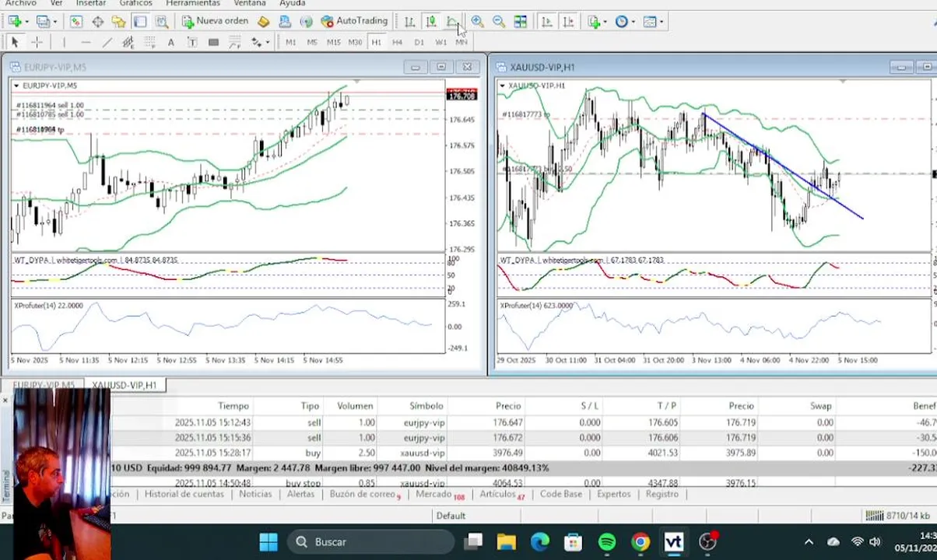Open the Periods clock icon
The width and height of the screenshot is (937, 560).
coord(621,21)
